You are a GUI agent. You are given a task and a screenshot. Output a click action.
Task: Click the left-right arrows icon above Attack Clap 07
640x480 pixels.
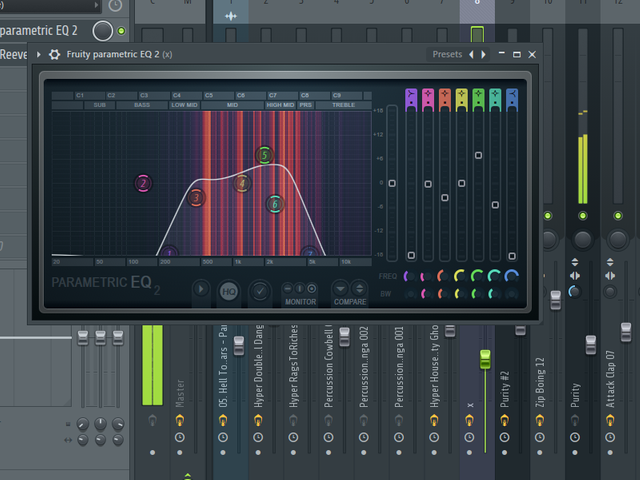(x=610, y=276)
